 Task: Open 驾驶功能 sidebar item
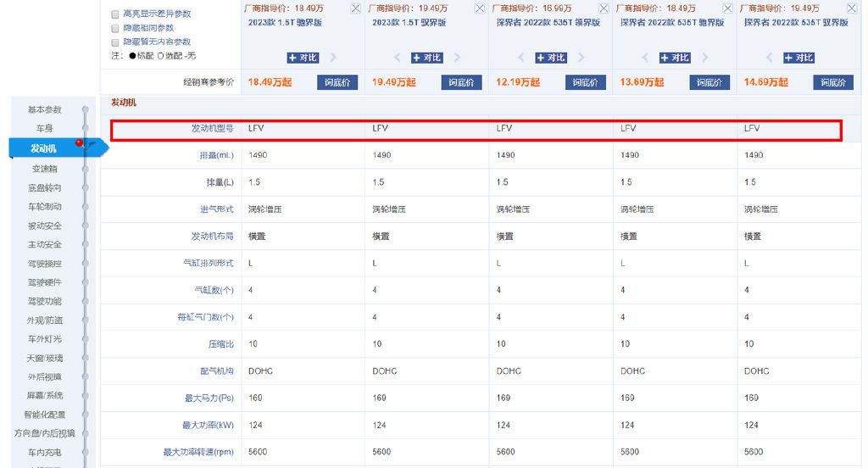(45, 301)
